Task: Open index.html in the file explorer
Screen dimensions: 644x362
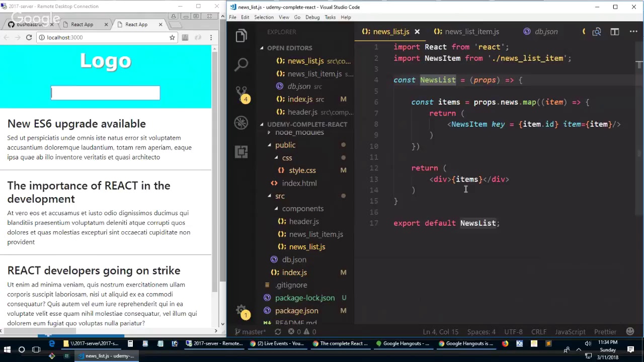Action: pyautogui.click(x=299, y=183)
